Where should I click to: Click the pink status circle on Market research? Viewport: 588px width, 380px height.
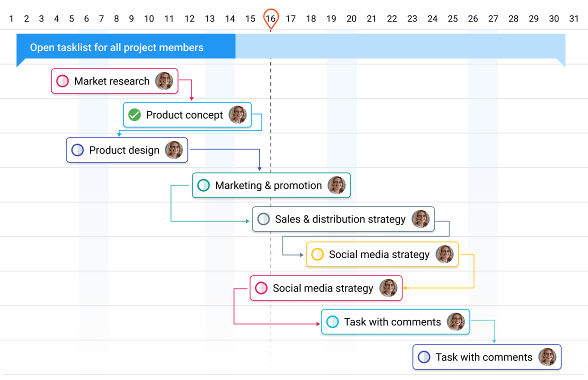(x=62, y=81)
